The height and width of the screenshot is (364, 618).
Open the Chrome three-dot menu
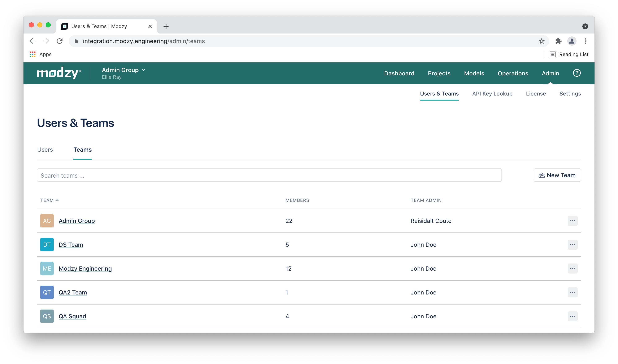click(585, 41)
